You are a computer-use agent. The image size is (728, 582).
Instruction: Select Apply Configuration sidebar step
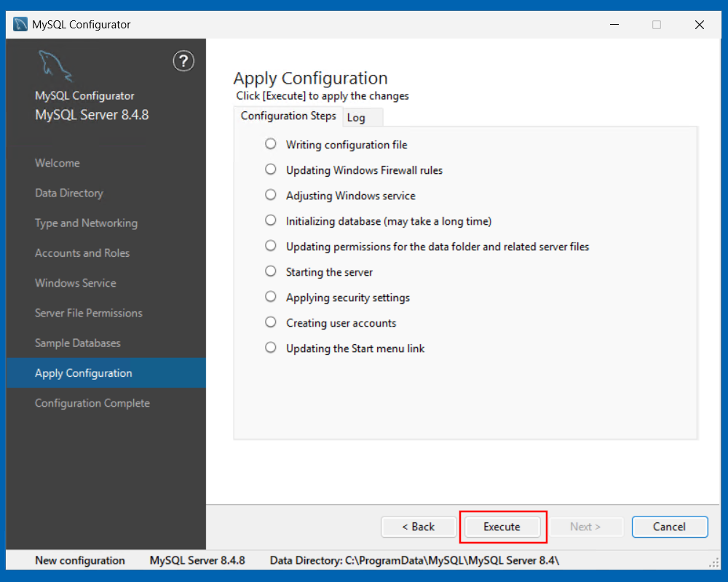tap(106, 372)
